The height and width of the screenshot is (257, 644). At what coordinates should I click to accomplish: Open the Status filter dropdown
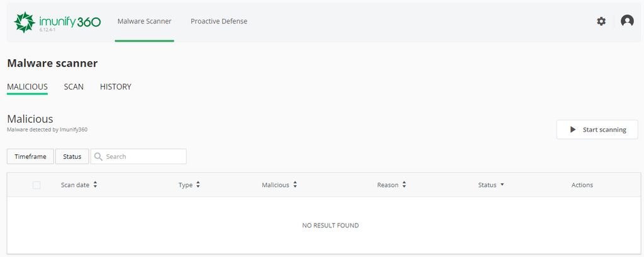coord(72,156)
